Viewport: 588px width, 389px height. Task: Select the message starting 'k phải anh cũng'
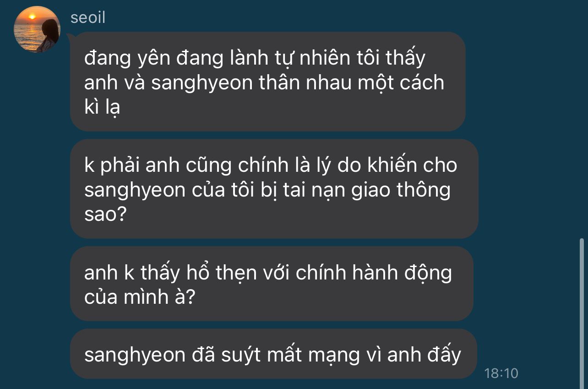pyautogui.click(x=274, y=189)
